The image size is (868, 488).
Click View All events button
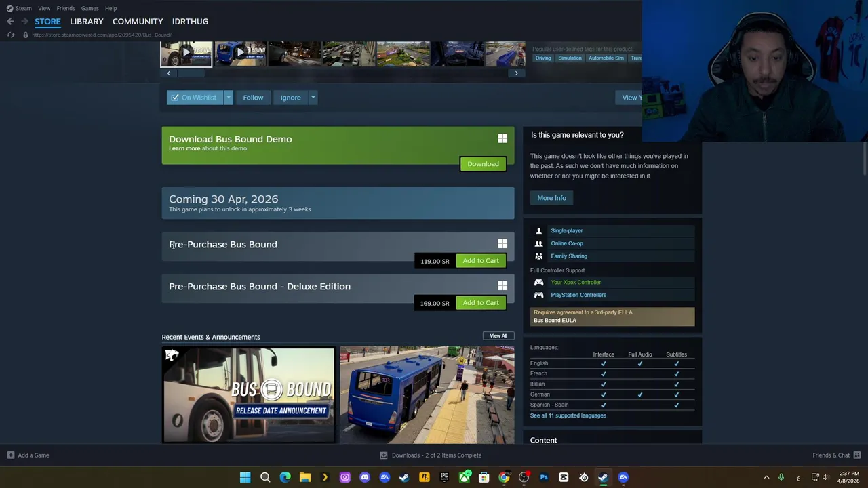coord(498,336)
